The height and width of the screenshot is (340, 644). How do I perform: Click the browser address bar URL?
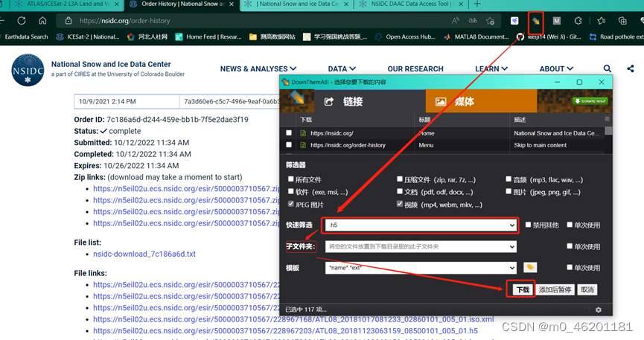tap(125, 21)
